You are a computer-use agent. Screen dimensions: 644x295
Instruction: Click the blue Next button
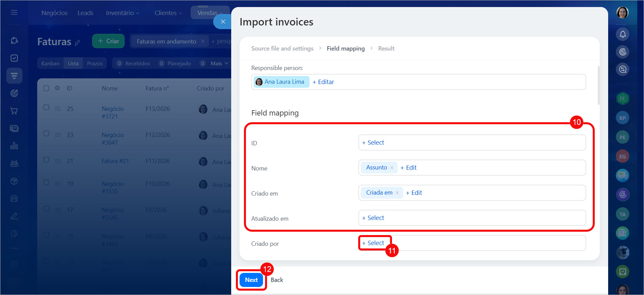[251, 280]
